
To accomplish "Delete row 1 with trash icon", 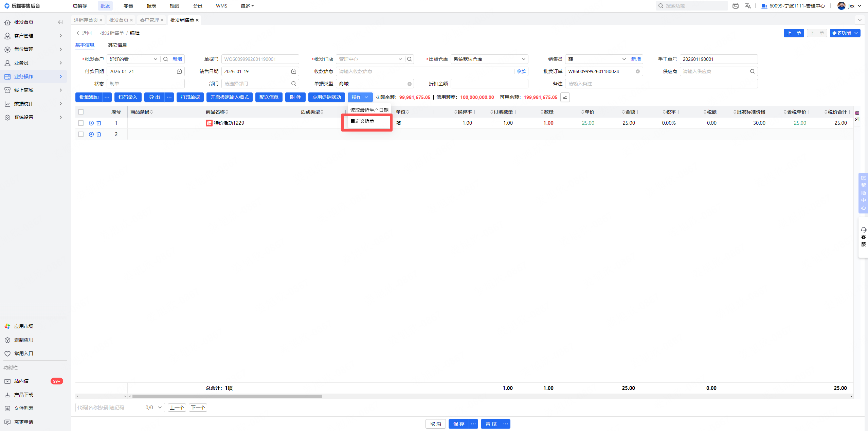I will (99, 123).
